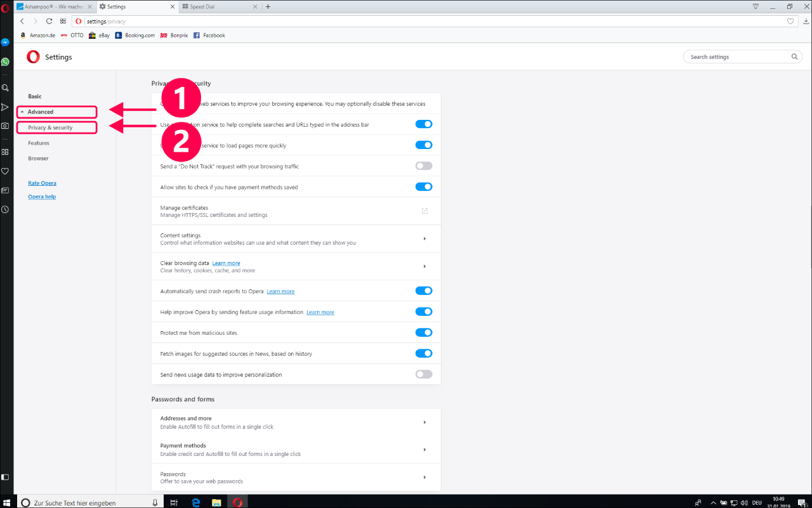Enable the "Do Not Track" request toggle
Image resolution: width=812 pixels, height=508 pixels.
(x=423, y=166)
